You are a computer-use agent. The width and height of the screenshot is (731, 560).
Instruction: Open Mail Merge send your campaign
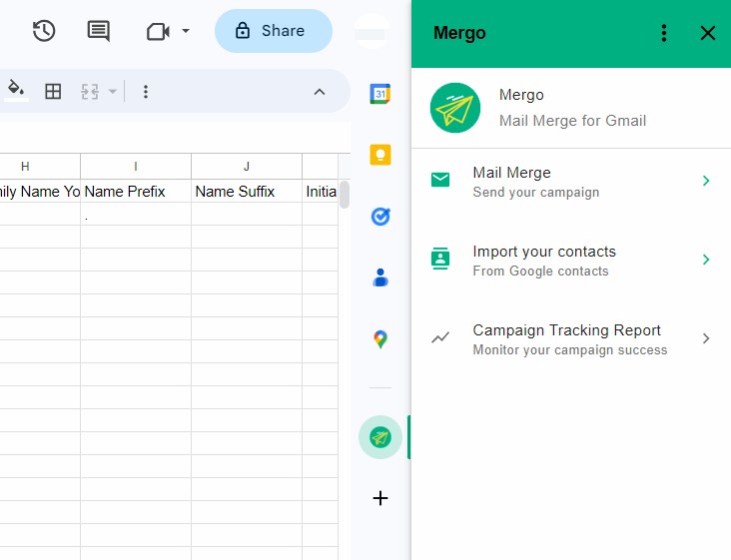pyautogui.click(x=570, y=181)
